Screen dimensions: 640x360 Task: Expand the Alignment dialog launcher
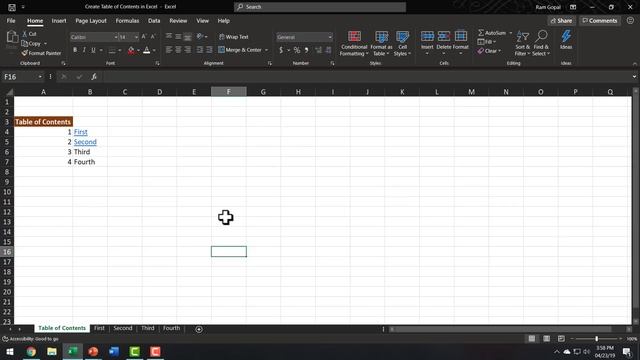pyautogui.click(x=269, y=64)
